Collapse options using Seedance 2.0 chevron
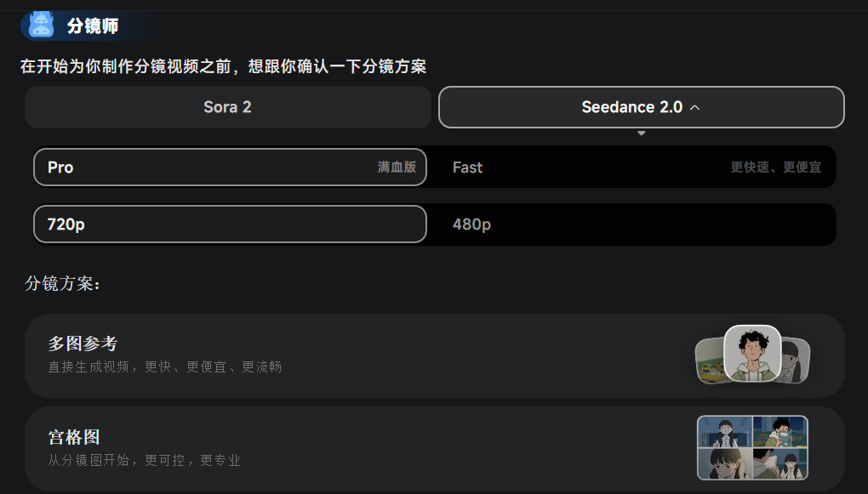Screen dimensions: 868x494 694,108
